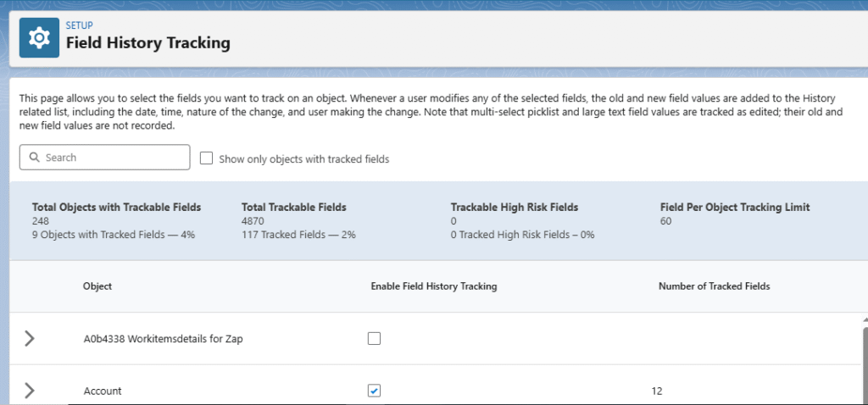The height and width of the screenshot is (405, 868).
Task: Enable field history tracking for A0b4338 Workitemsdetails
Action: pos(375,339)
